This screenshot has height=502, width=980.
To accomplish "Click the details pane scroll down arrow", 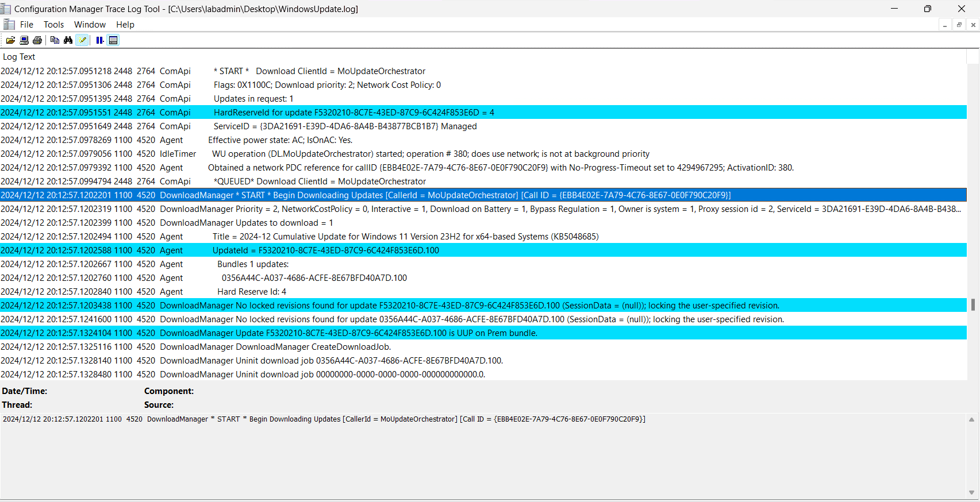I will 971,492.
